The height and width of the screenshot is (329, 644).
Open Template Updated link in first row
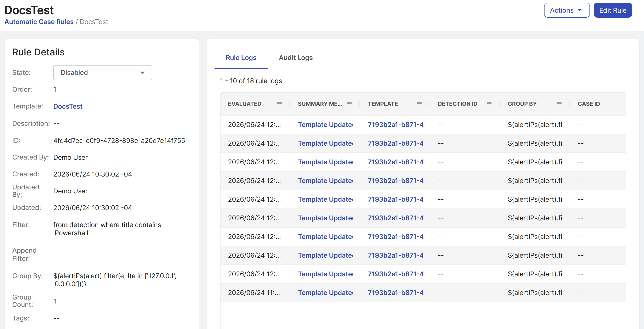(325, 125)
